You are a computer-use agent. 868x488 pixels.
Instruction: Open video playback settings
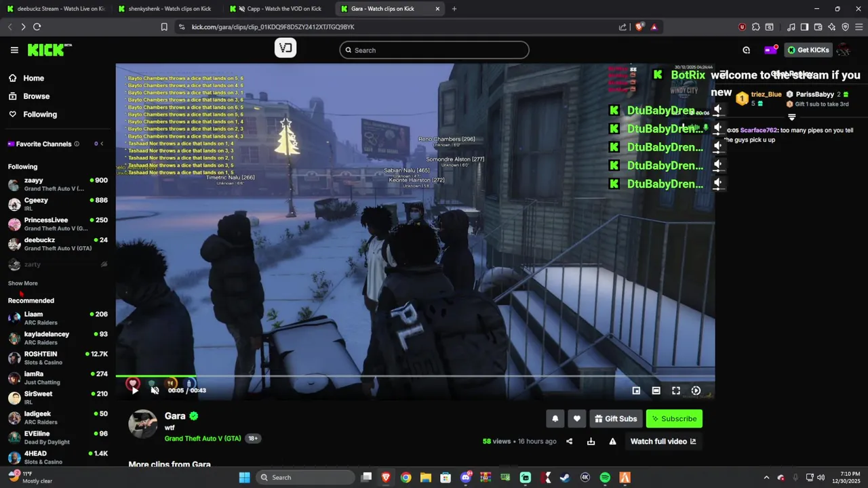(696, 390)
